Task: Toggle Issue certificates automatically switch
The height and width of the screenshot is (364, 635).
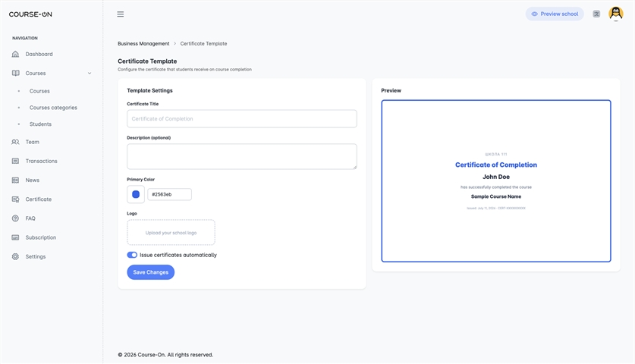Action: point(132,255)
